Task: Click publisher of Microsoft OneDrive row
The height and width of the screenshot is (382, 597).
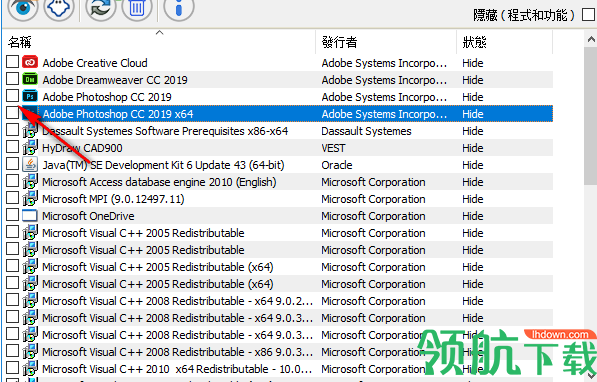Action: click(x=373, y=216)
